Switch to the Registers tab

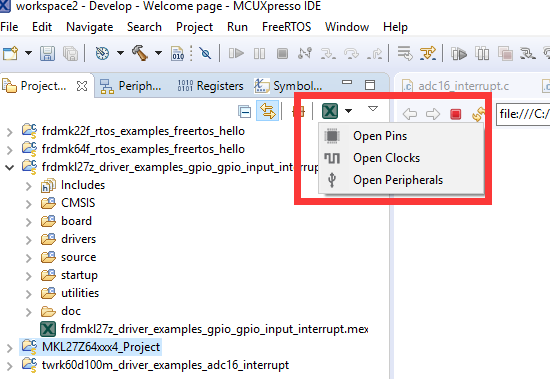(x=210, y=86)
